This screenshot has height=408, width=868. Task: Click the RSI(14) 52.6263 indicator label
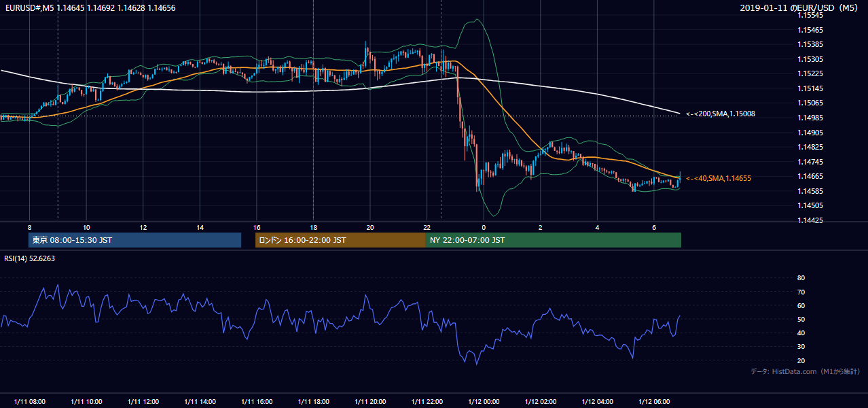pyautogui.click(x=30, y=258)
